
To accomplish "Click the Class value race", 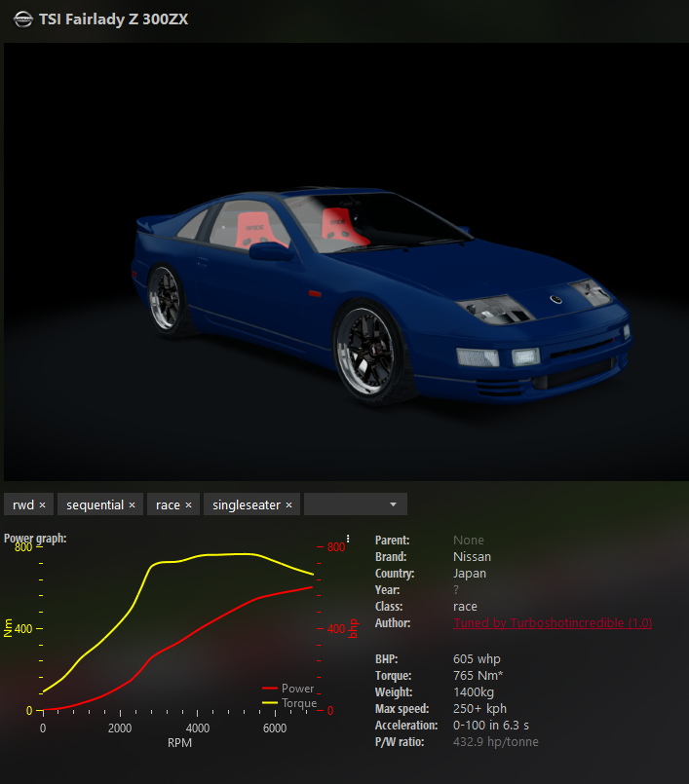I will (x=465, y=607).
